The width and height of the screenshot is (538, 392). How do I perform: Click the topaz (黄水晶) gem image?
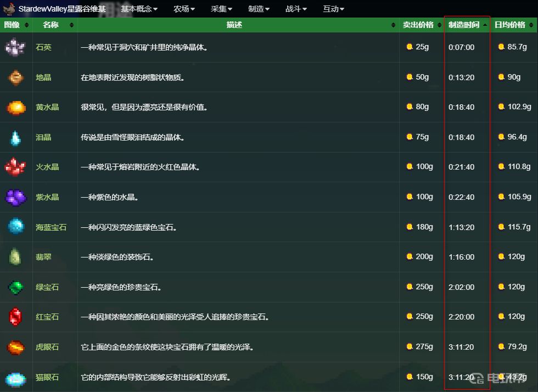coord(16,108)
